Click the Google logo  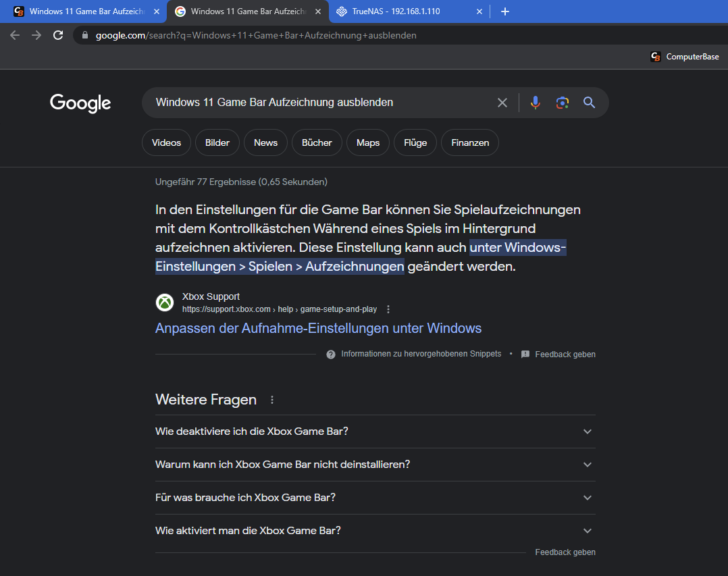pos(80,103)
